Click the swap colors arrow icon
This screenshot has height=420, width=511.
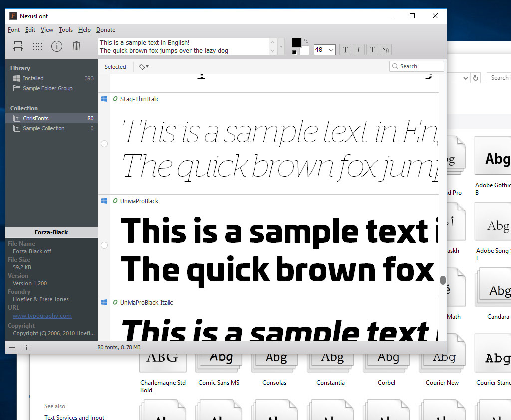(306, 41)
